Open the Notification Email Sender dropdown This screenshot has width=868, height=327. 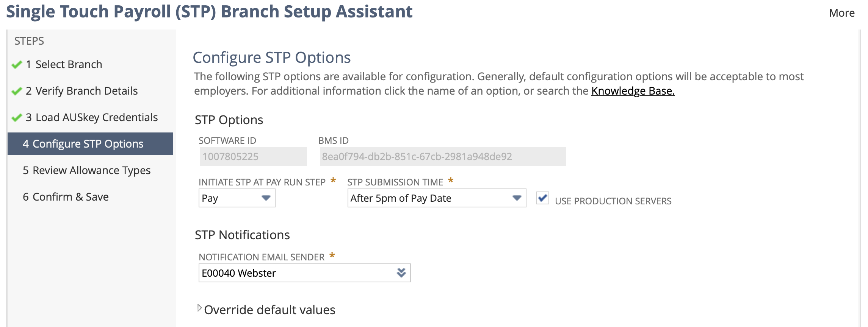click(303, 272)
